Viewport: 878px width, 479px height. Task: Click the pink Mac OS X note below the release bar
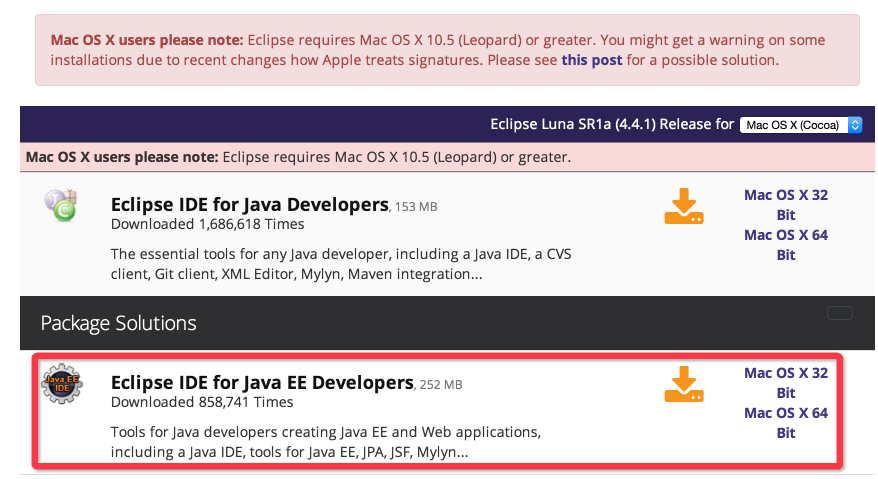pyautogui.click(x=298, y=157)
